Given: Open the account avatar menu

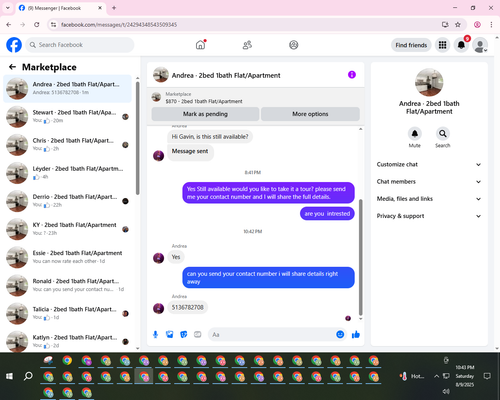Looking at the screenshot, I should 480,45.
